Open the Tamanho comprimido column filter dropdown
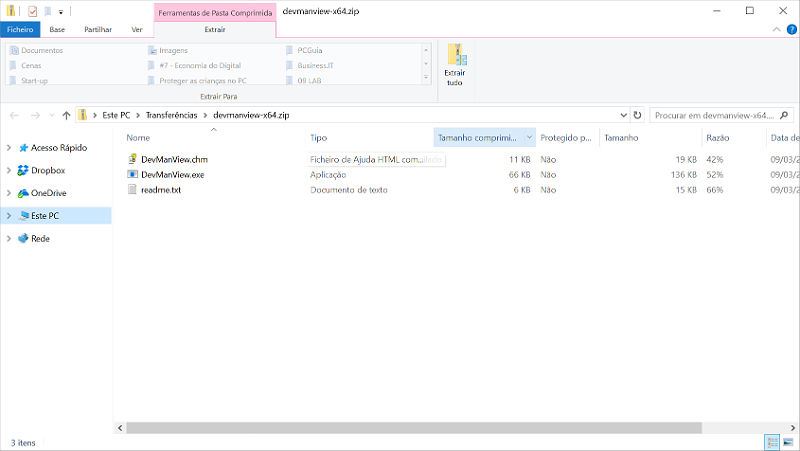This screenshot has width=800, height=451. click(x=530, y=138)
